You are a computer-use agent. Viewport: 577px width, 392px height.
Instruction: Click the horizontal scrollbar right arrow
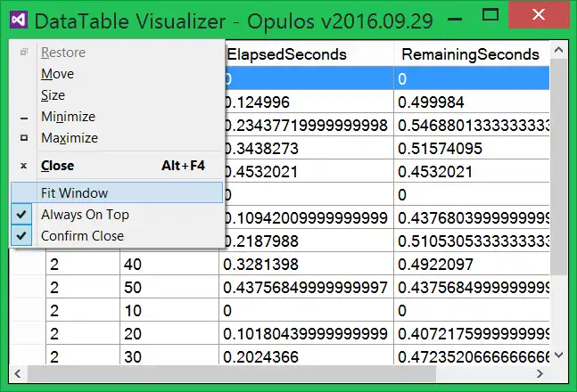pyautogui.click(x=540, y=374)
